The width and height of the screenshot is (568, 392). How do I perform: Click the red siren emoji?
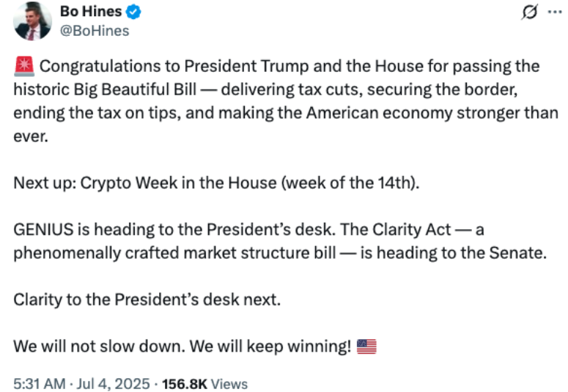point(23,67)
